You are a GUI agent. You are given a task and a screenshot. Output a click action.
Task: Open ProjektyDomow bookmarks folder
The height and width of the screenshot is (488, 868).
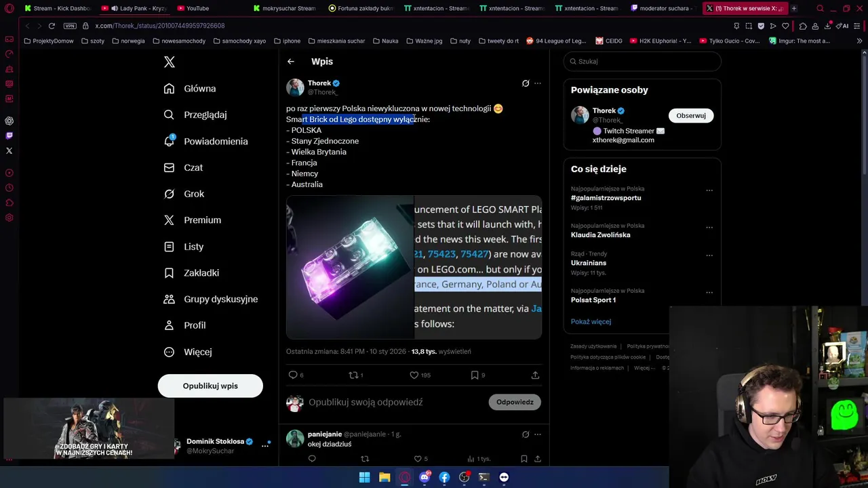click(x=49, y=41)
